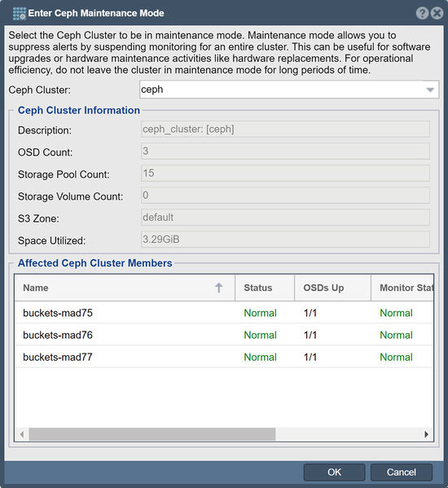Click the sort arrow in Name column

click(219, 288)
